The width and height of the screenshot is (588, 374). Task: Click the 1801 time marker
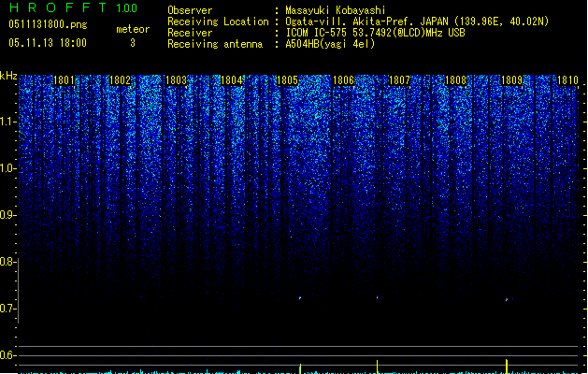(x=64, y=80)
